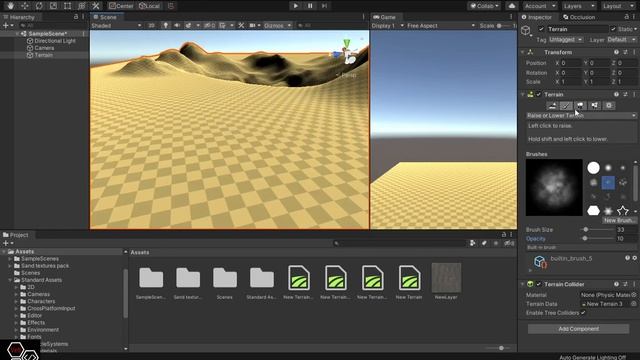The height and width of the screenshot is (360, 640).
Task: Open the Collab dropdown
Action: pyautogui.click(x=484, y=6)
